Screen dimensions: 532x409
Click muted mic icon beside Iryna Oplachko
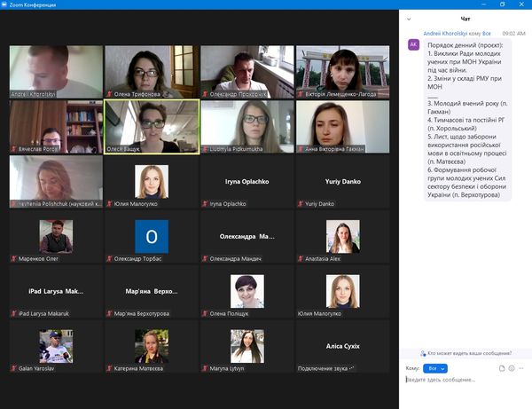coord(205,204)
